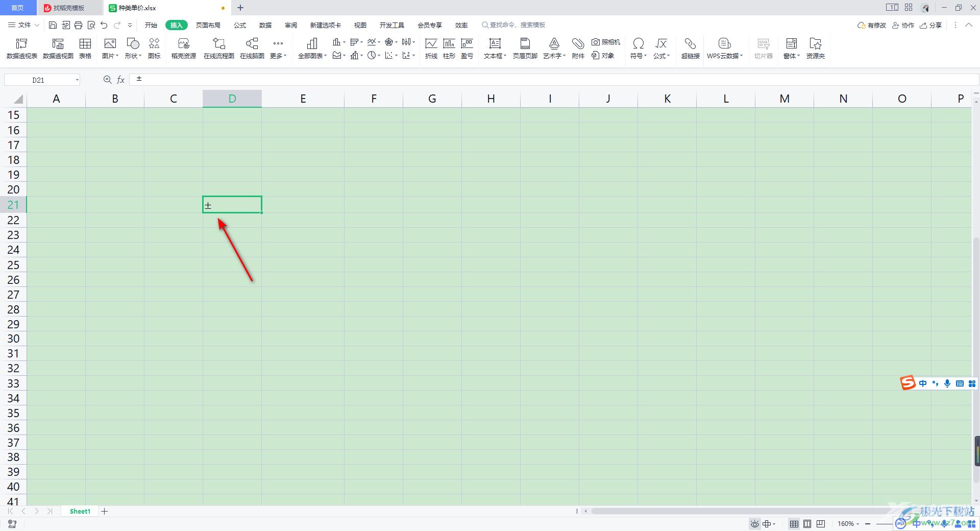Screen dimensions: 980x531
Task: Open the 开始 ribbon tab
Action: [x=151, y=25]
